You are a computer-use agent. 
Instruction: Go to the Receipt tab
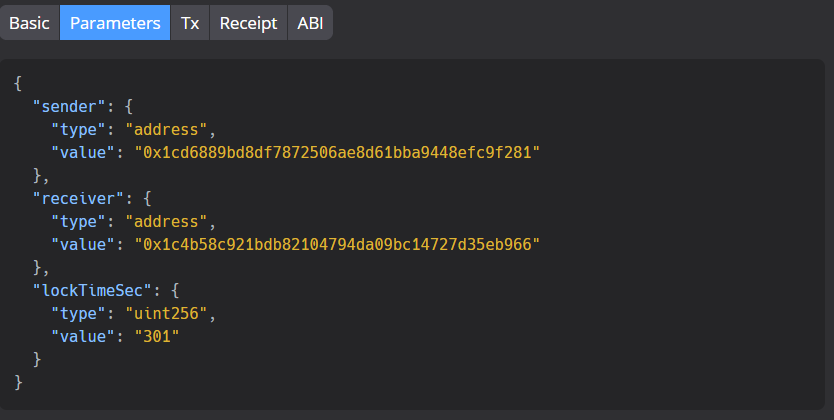(248, 23)
